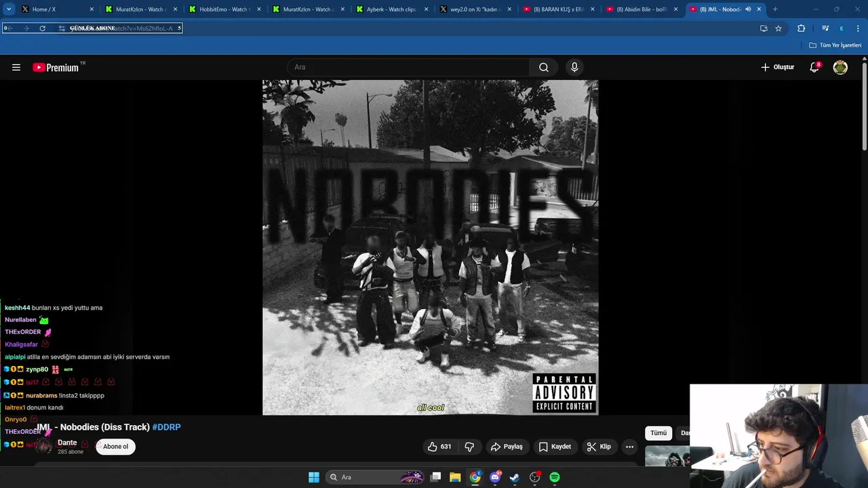Open the Oluştur create menu
Screen dimensions: 868x488
point(777,67)
